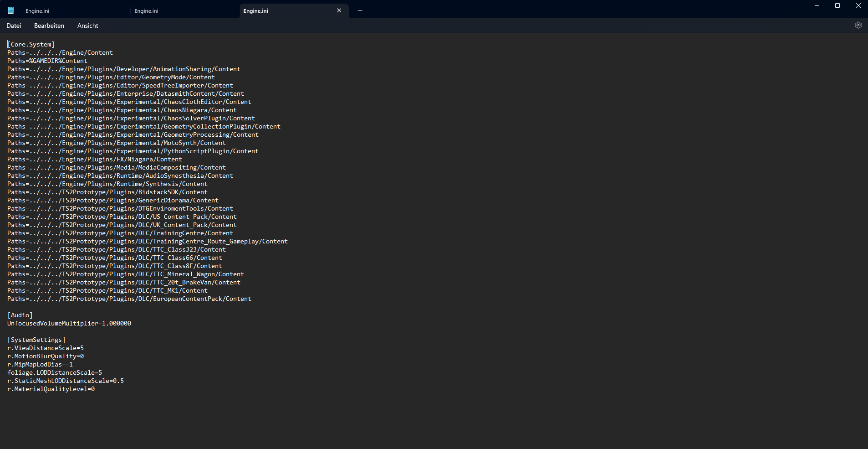Image resolution: width=868 pixels, height=449 pixels.
Task: Click the TrainingCentre_Route_Gameplay path line
Action: pyautogui.click(x=148, y=241)
